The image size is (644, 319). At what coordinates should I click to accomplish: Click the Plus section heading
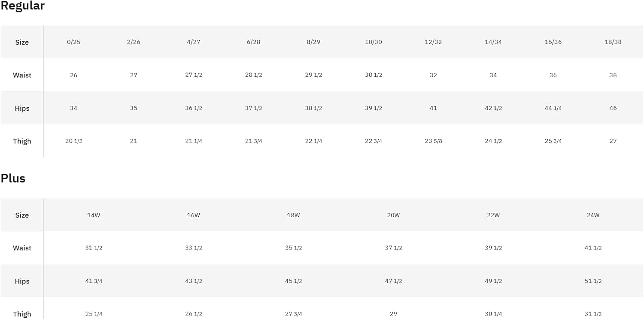13,178
